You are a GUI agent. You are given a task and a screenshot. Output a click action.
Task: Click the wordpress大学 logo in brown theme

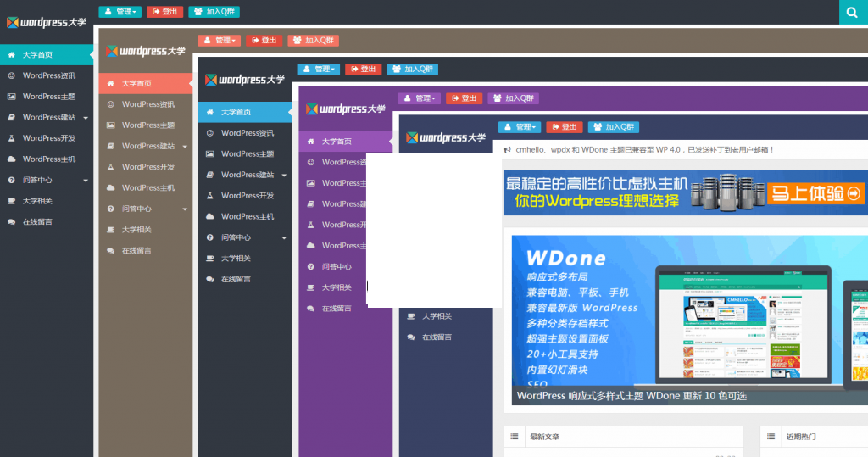click(x=146, y=51)
